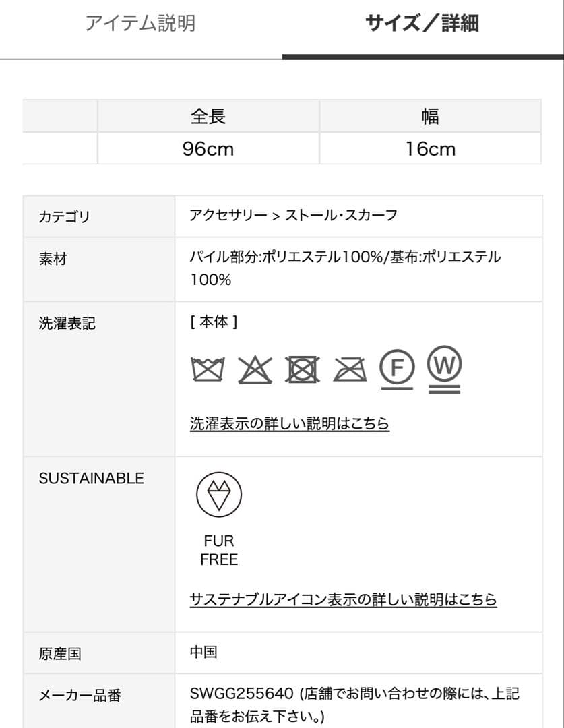Select the do-not-wash care symbol icon
Image resolution: width=564 pixels, height=728 pixels.
coord(208,368)
